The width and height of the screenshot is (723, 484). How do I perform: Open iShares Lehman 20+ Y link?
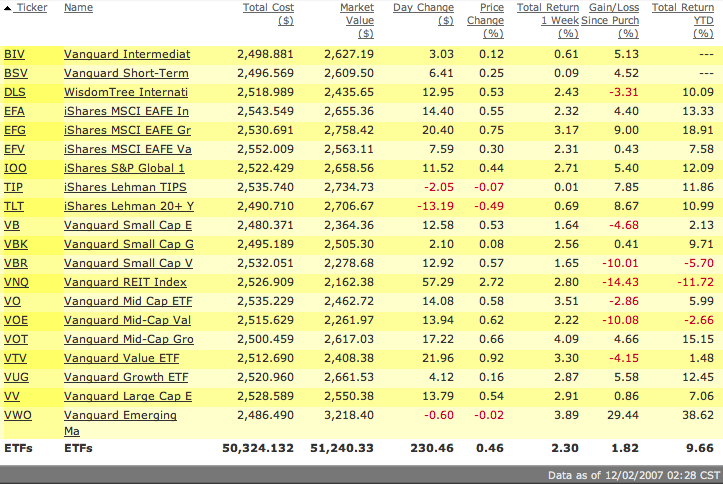129,206
